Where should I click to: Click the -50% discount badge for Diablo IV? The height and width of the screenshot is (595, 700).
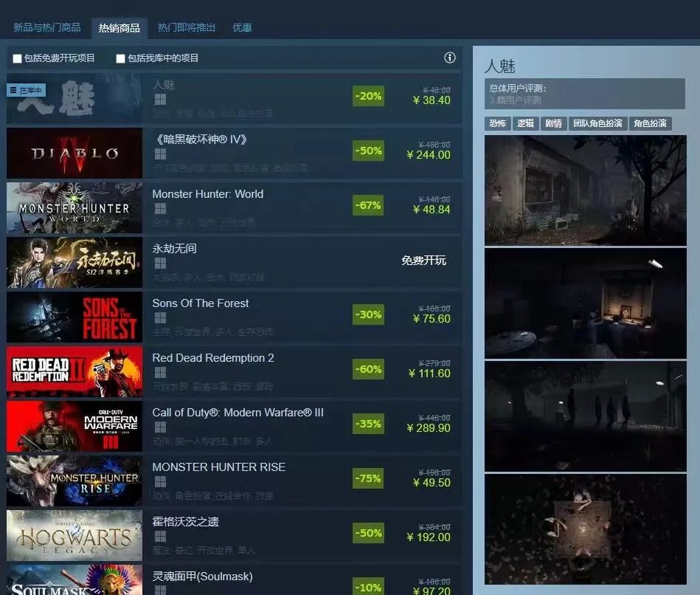click(x=368, y=151)
